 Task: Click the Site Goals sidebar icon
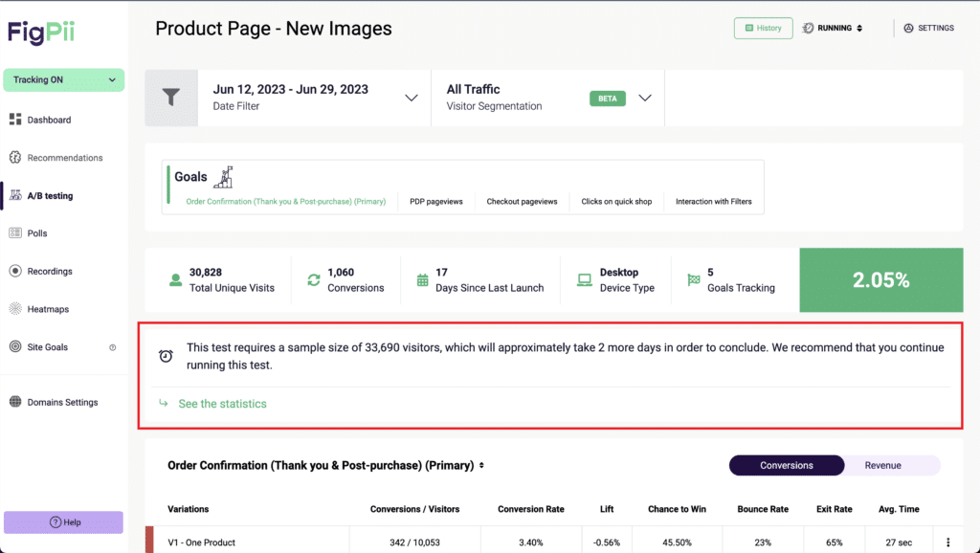click(16, 346)
